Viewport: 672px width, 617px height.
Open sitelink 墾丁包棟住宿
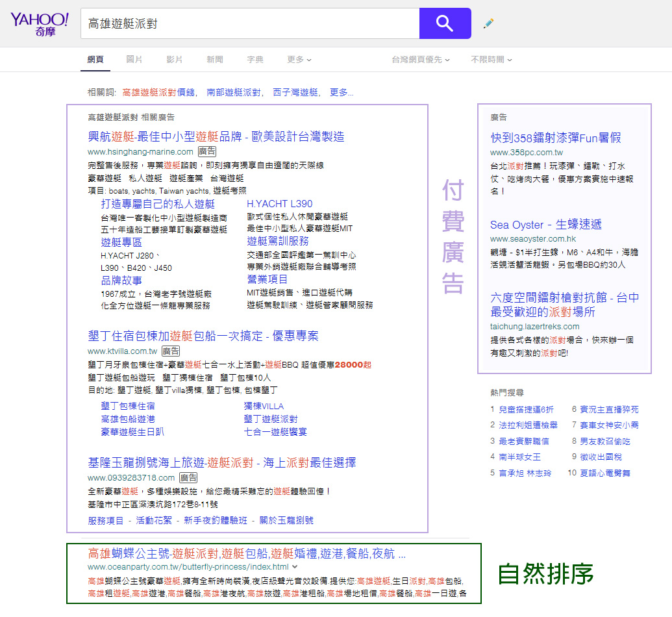pos(128,406)
